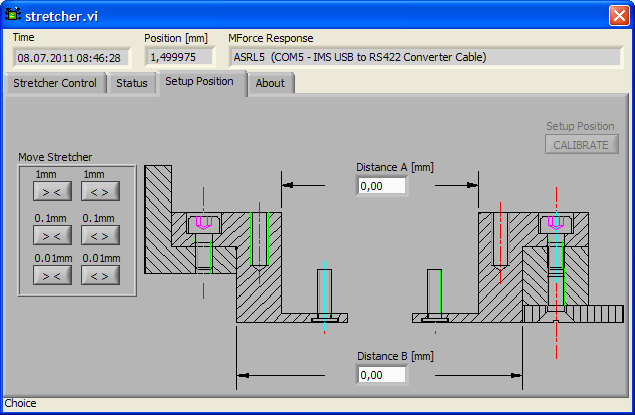Select the Setup Position tab
Viewport: 635px width, 415px height.
[201, 82]
